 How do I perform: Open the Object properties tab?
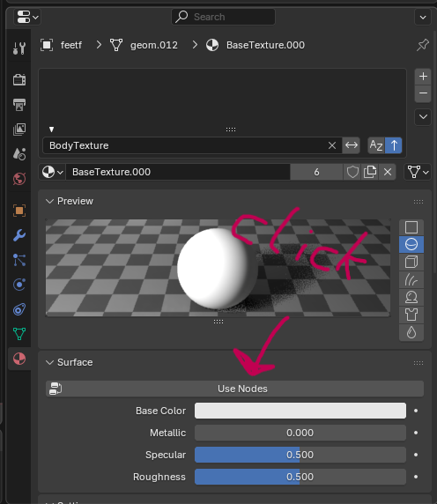[x=19, y=211]
